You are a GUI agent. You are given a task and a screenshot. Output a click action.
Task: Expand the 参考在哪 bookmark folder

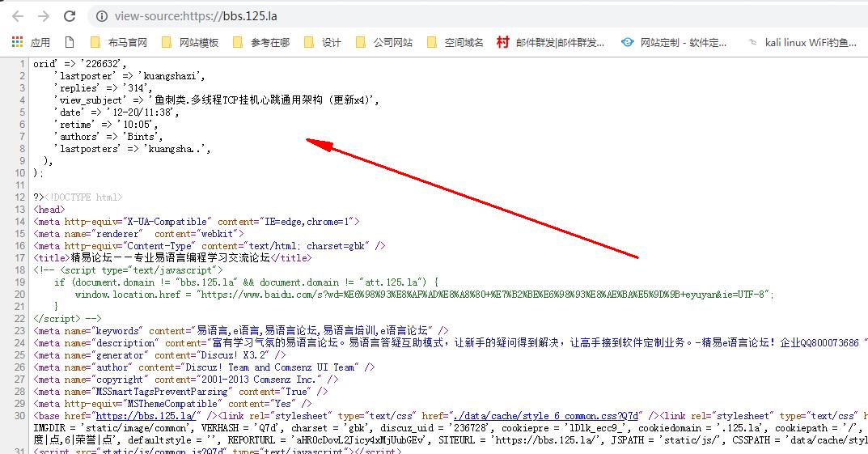(261, 42)
